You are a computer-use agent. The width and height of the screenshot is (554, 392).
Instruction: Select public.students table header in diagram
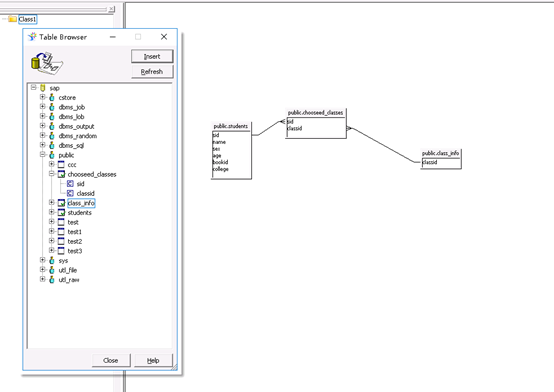click(231, 126)
